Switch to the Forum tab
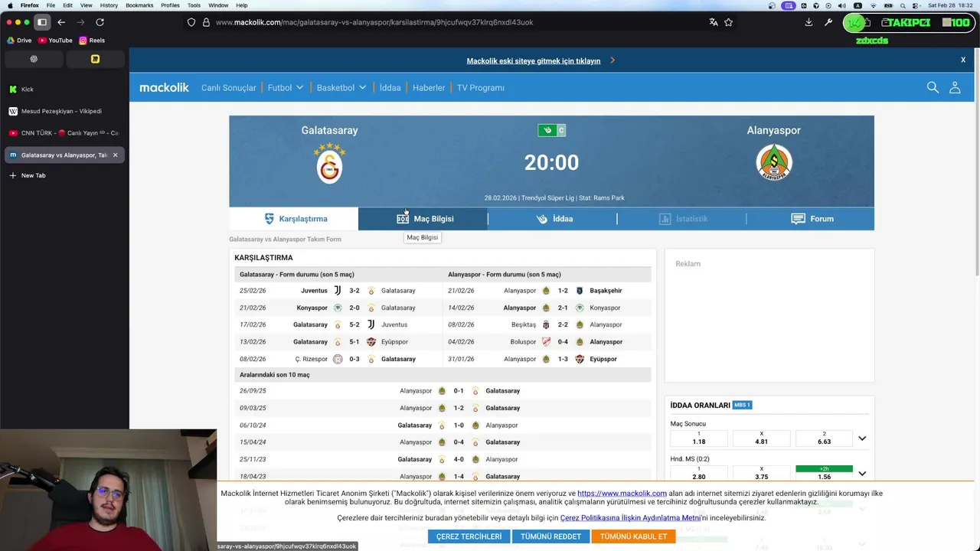The height and width of the screenshot is (551, 980). (x=810, y=219)
